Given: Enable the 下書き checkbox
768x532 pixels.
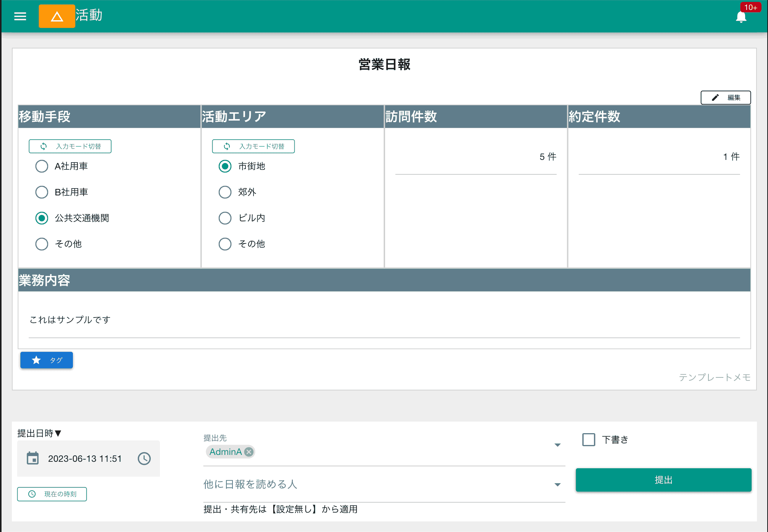Looking at the screenshot, I should [x=588, y=440].
